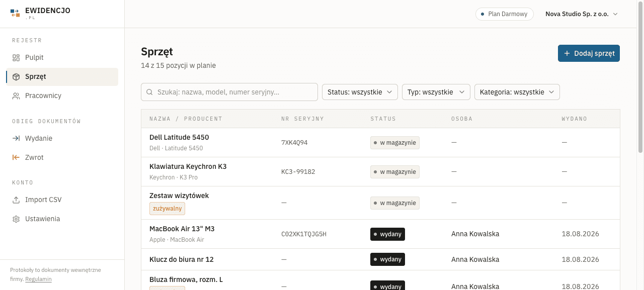The width and height of the screenshot is (644, 290).
Task: Click the Ustawienia gear icon
Action: click(x=16, y=219)
